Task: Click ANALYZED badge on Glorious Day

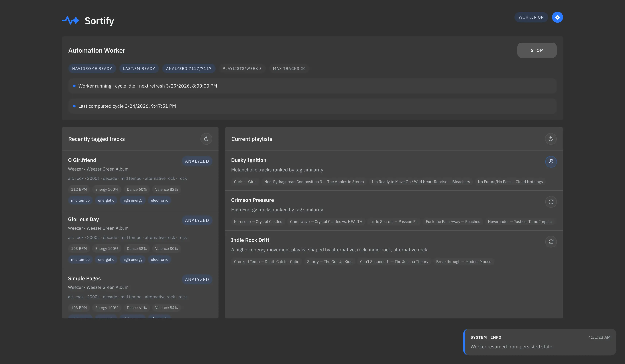Action: 197,220
